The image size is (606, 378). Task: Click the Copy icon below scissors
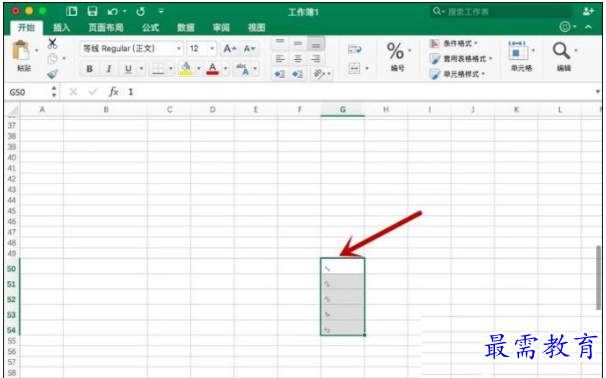52,59
